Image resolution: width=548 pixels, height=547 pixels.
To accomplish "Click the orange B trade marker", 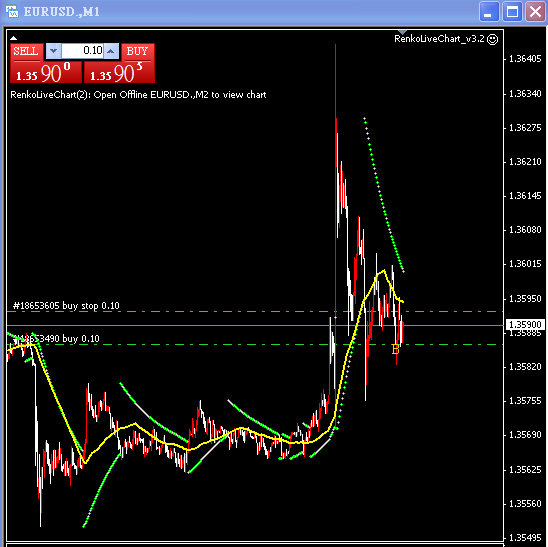I will coord(395,349).
